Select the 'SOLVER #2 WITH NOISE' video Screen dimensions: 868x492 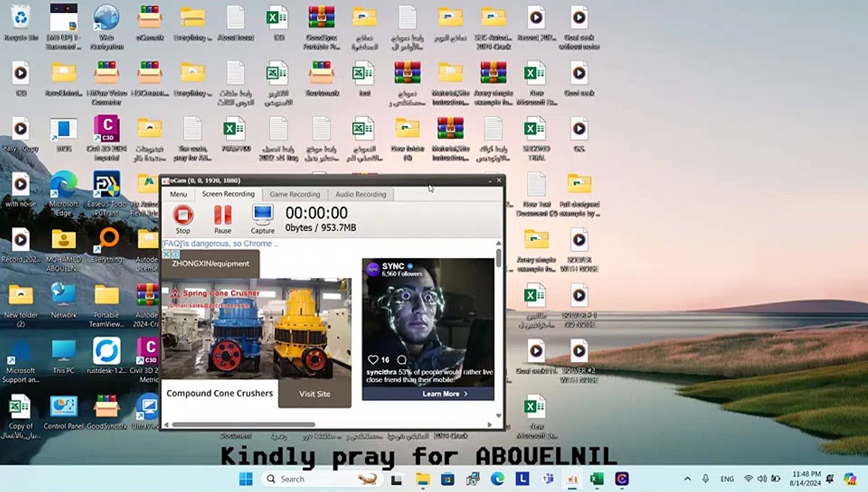pos(579,361)
